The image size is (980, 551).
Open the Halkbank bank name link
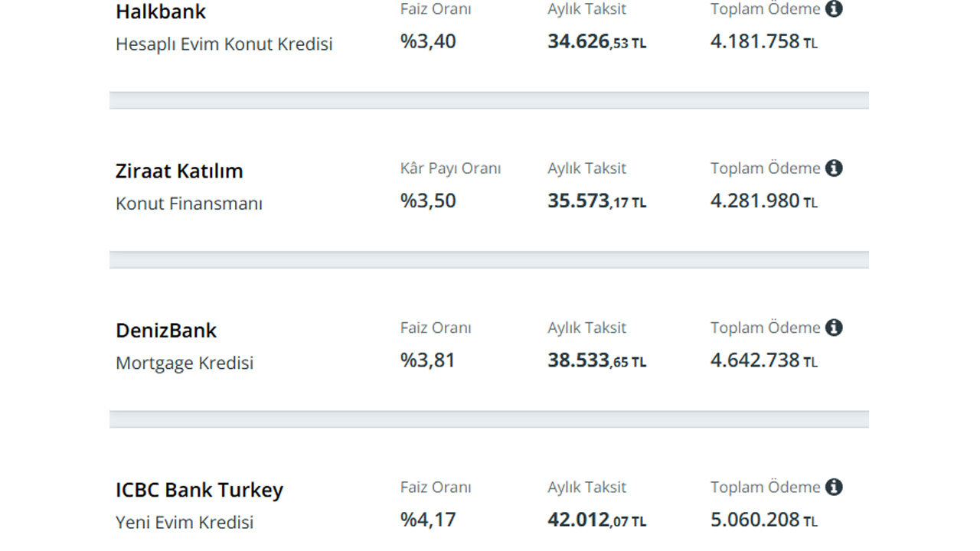[x=161, y=11]
